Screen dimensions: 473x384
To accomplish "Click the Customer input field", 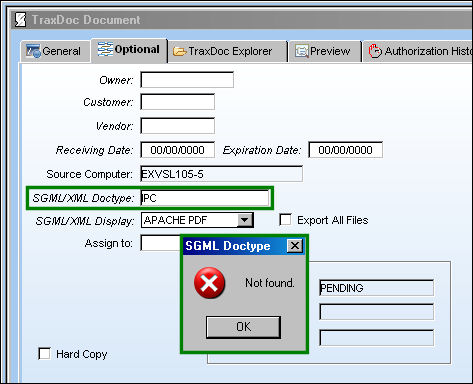I will [x=178, y=102].
